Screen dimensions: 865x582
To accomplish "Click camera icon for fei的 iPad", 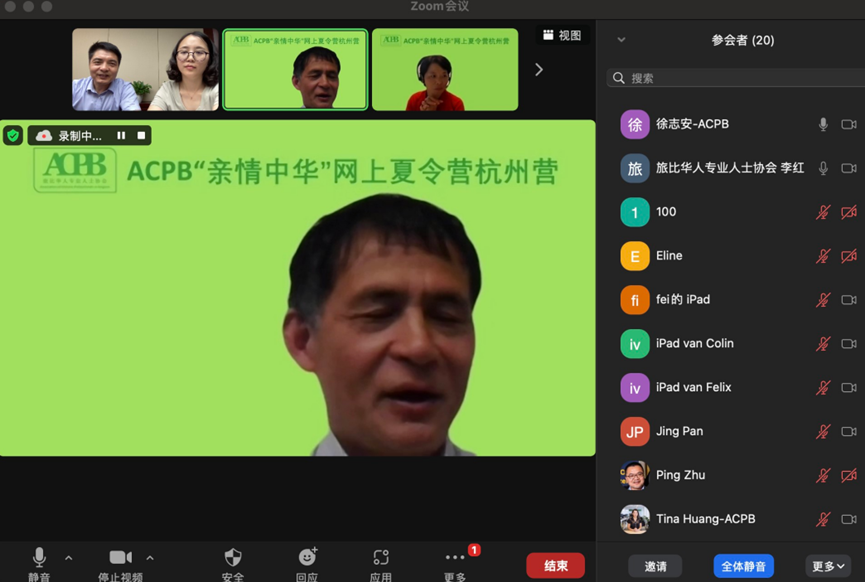I will pyautogui.click(x=849, y=300).
